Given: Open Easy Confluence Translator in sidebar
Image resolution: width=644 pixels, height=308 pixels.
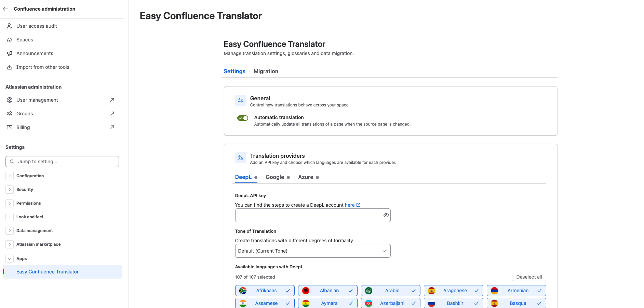Looking at the screenshot, I should (x=62, y=272).
